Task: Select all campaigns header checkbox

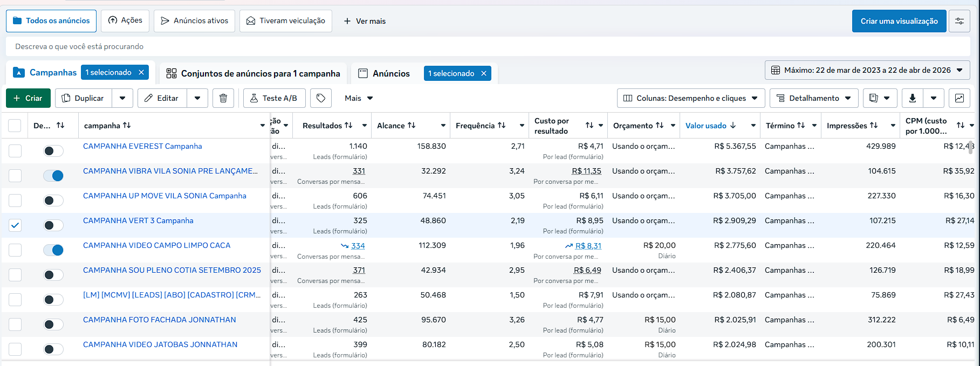Action: [15, 126]
